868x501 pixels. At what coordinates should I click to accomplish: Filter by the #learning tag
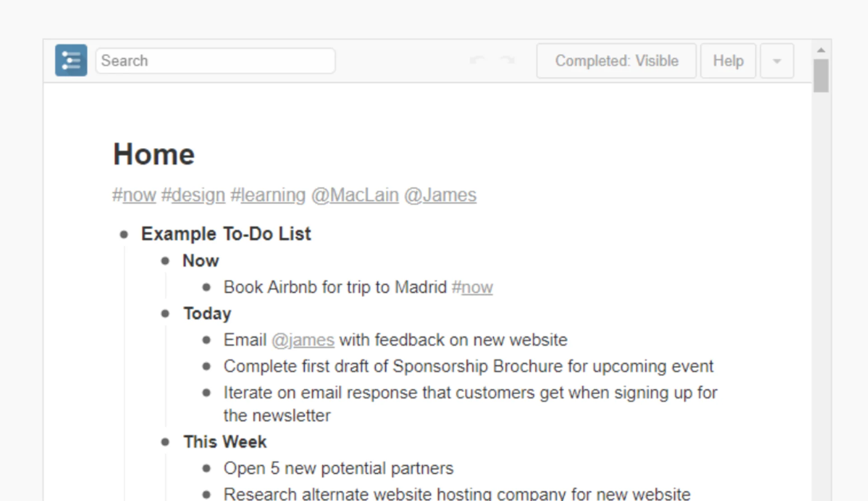(268, 195)
